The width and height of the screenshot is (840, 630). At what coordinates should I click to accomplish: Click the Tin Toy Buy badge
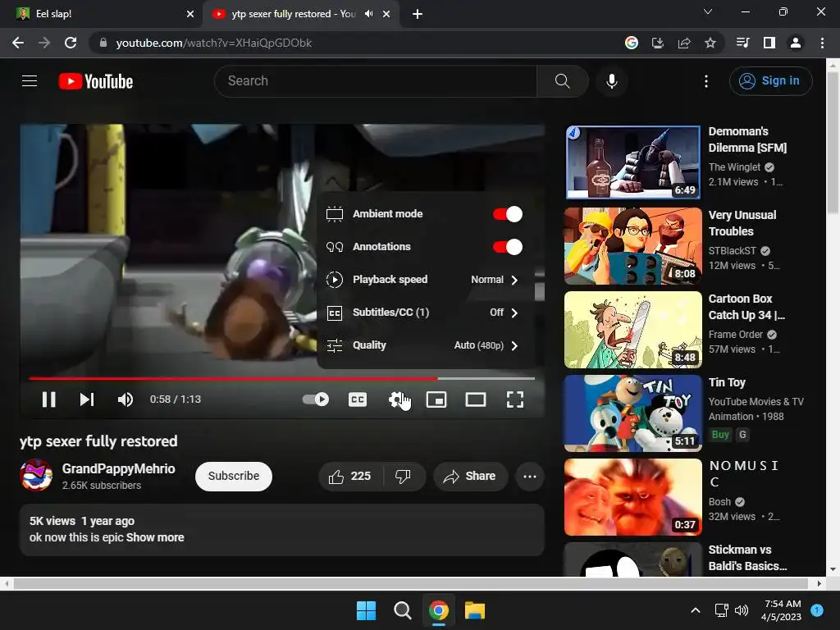coord(720,435)
